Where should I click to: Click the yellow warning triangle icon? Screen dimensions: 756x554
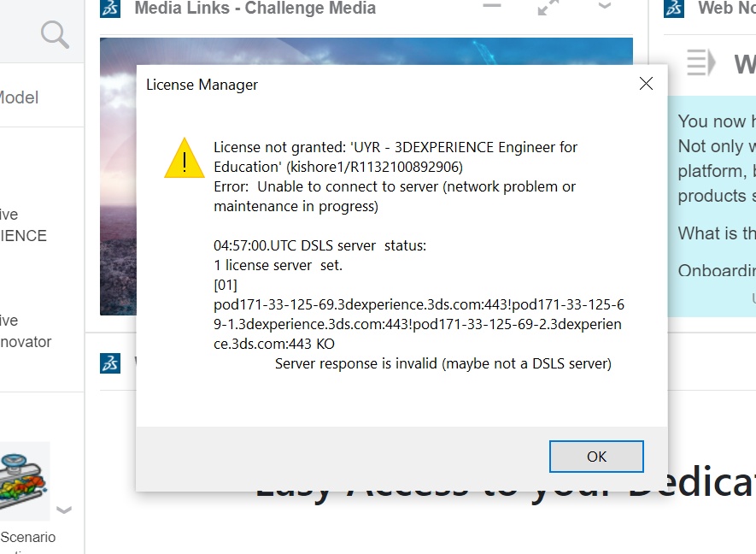[x=185, y=158]
